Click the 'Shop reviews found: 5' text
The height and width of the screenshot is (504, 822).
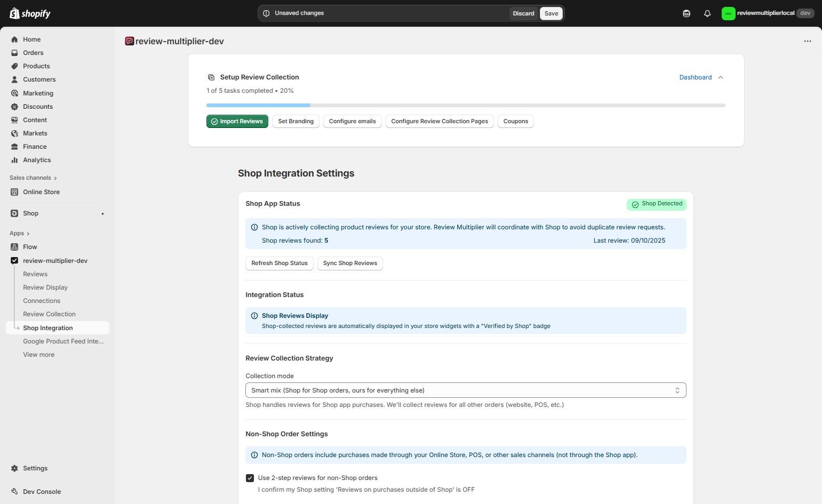coord(295,241)
